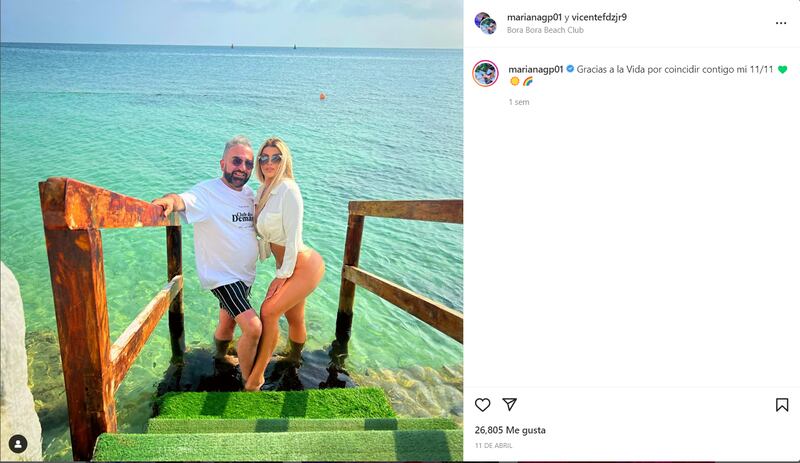Image resolution: width=800 pixels, height=463 pixels.
Task: Click the '11 DE ABRIL' post date
Action: [493, 446]
